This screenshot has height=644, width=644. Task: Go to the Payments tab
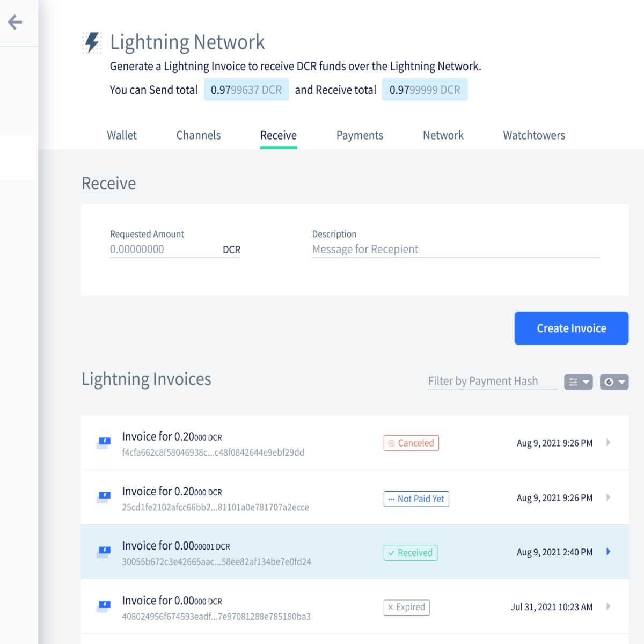click(360, 135)
